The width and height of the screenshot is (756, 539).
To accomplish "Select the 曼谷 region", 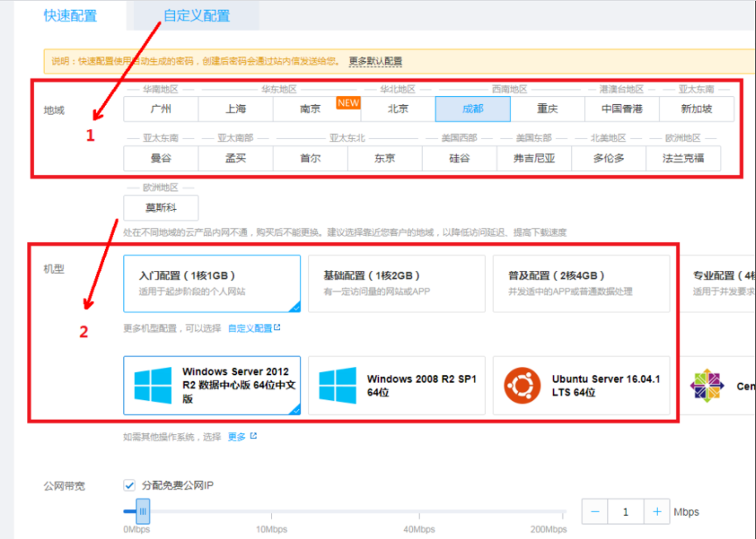I will [161, 158].
